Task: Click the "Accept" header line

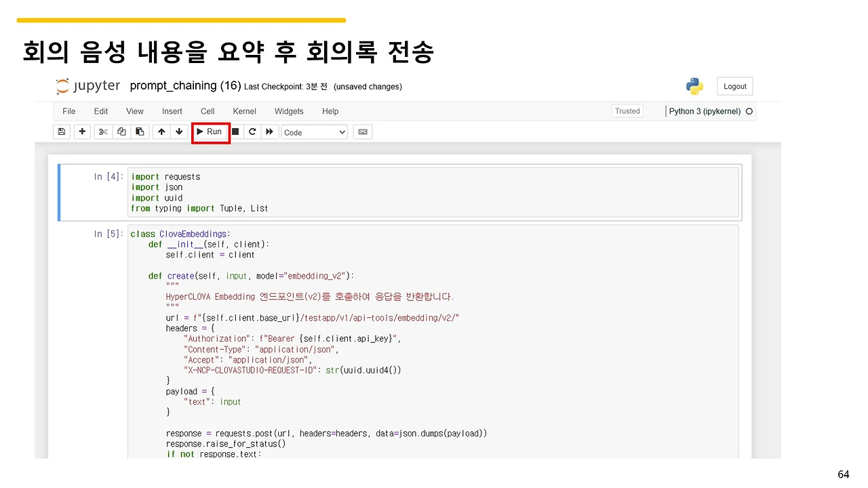Action: (x=248, y=360)
